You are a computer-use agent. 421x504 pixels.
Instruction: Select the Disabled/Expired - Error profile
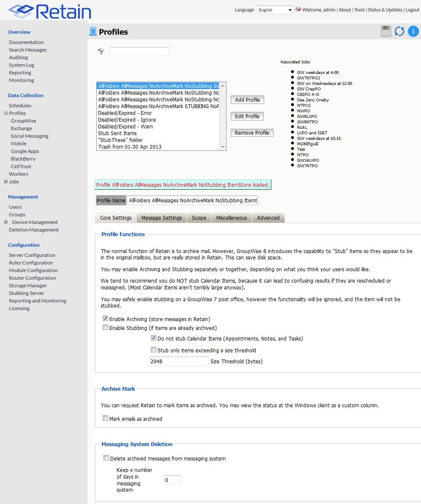click(158, 113)
